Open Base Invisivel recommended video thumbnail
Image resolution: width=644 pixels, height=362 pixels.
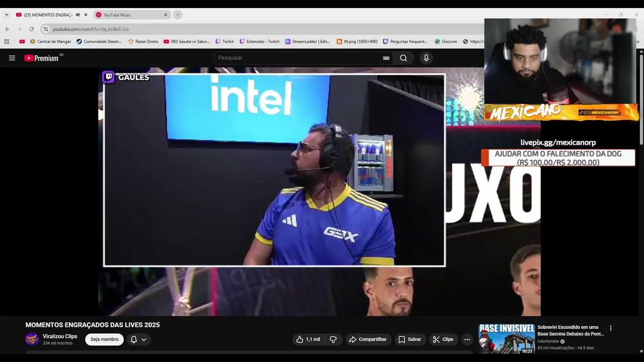[507, 339]
